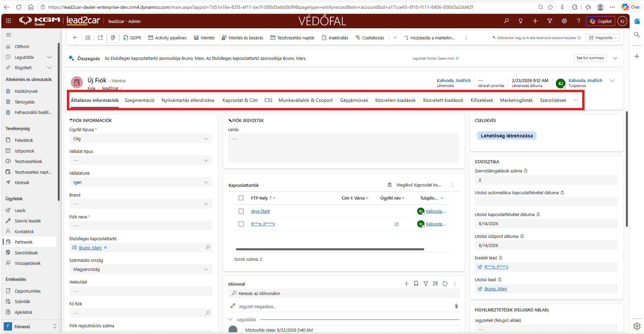
Task: Open the timeline filter funnel
Action: 426,284
